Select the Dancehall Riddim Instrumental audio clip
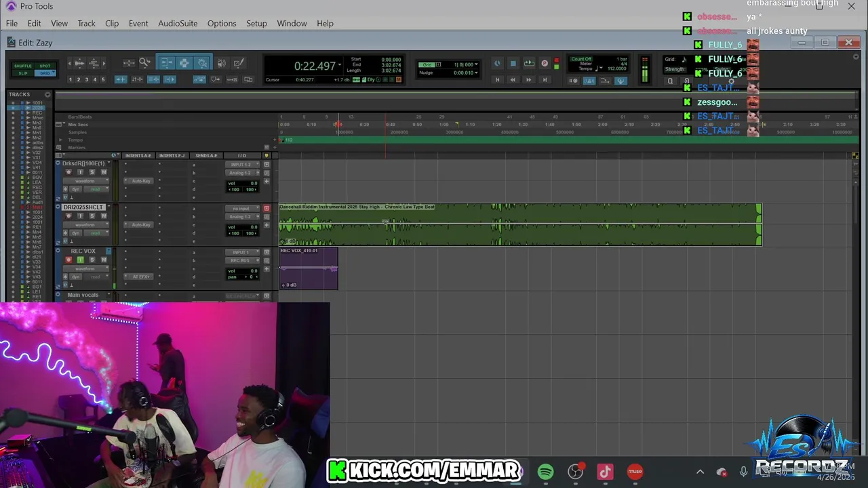This screenshot has height=488, width=868. 520,224
